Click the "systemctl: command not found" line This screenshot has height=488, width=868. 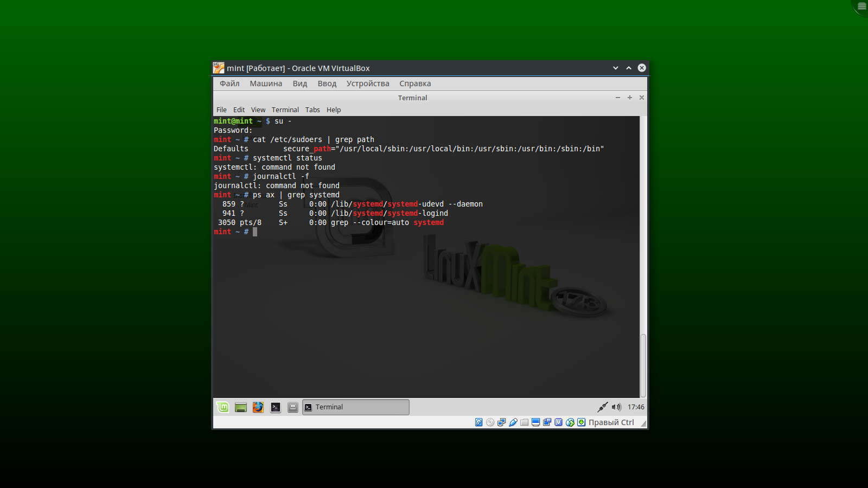pyautogui.click(x=275, y=167)
